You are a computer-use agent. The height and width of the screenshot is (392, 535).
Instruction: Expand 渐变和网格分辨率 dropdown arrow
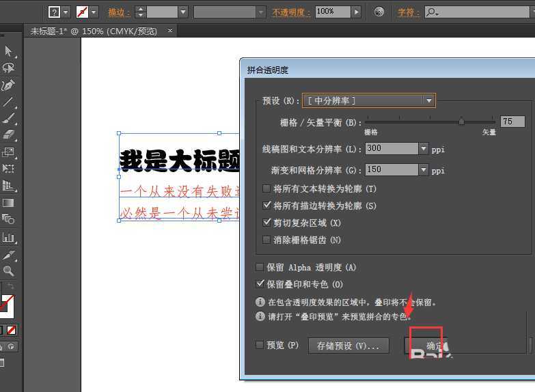click(424, 169)
